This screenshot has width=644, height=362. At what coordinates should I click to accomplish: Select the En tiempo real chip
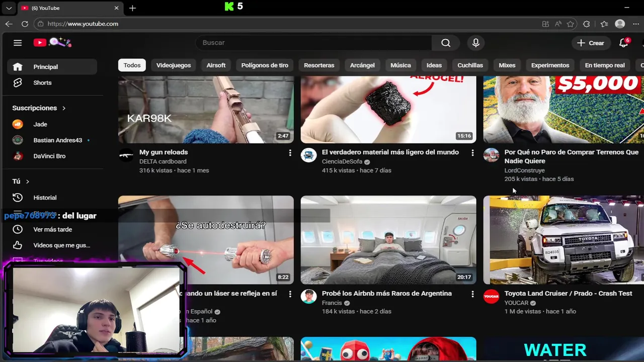click(605, 65)
